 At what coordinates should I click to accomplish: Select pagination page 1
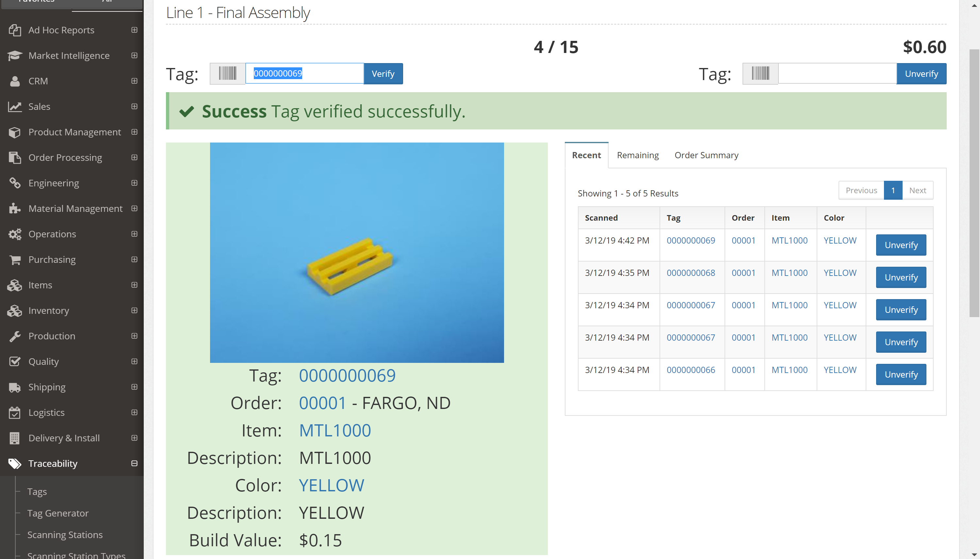click(x=893, y=191)
